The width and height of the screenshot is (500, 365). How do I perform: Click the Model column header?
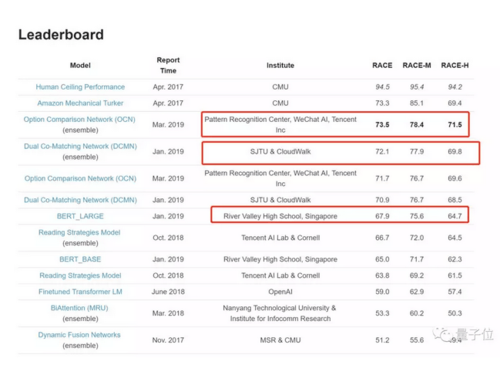tap(80, 65)
